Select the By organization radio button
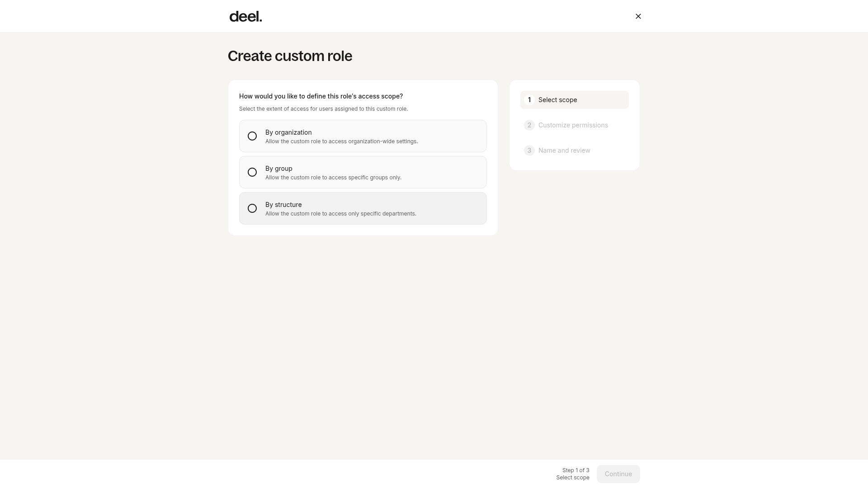 click(252, 136)
